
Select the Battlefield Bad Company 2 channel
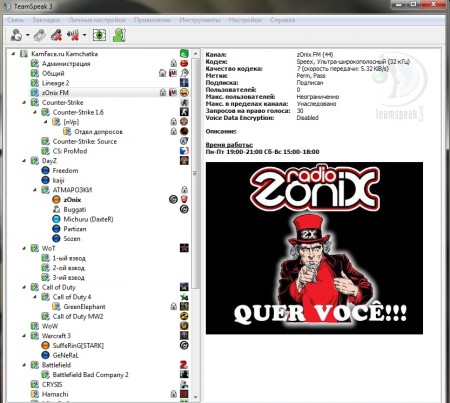point(90,375)
